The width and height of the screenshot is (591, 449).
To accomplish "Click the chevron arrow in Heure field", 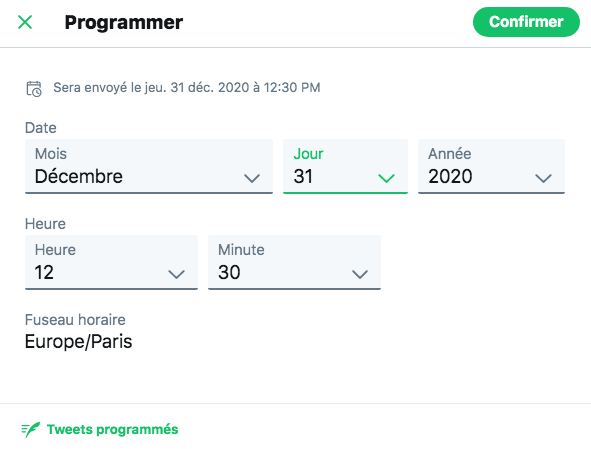I will [x=176, y=274].
